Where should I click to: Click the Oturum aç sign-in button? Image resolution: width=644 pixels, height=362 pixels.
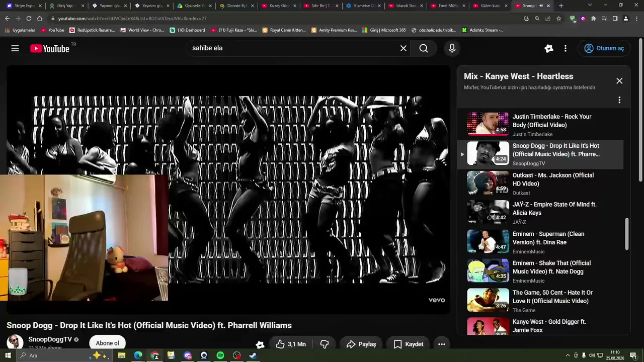604,48
